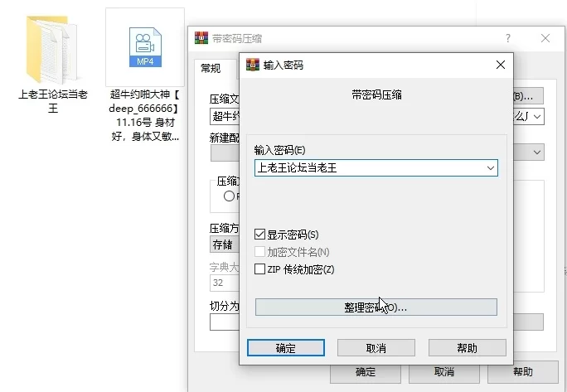Image resolution: width=567 pixels, height=392 pixels.
Task: Click the 32 dictionary size field
Action: 225,283
